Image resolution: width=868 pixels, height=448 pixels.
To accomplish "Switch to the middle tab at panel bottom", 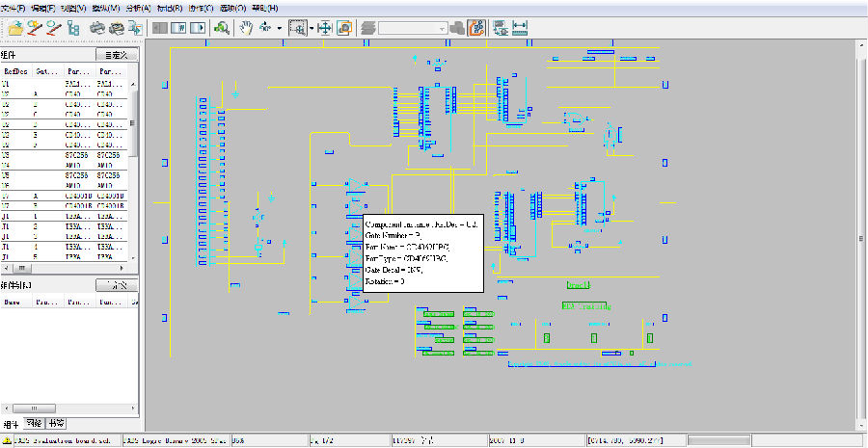I will (34, 424).
